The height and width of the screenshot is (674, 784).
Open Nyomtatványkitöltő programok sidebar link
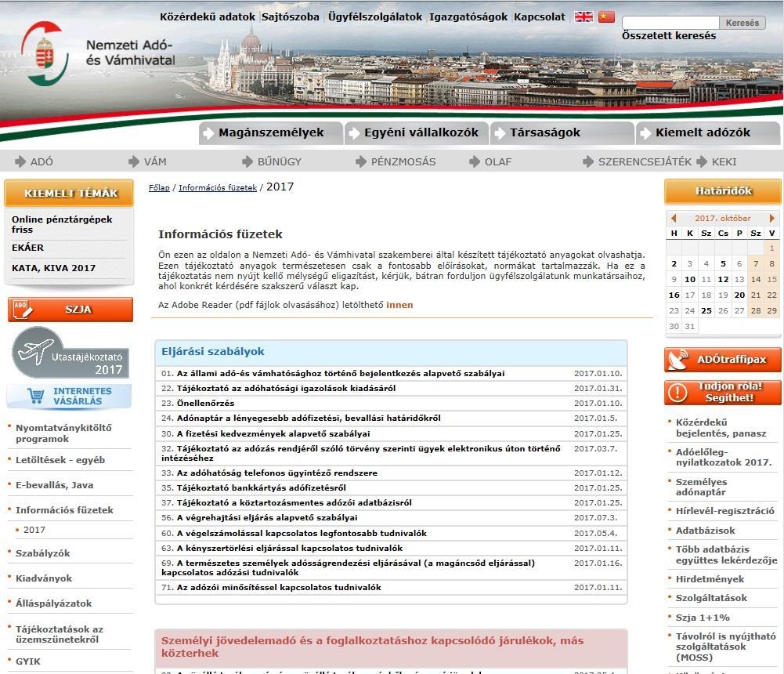pyautogui.click(x=63, y=433)
